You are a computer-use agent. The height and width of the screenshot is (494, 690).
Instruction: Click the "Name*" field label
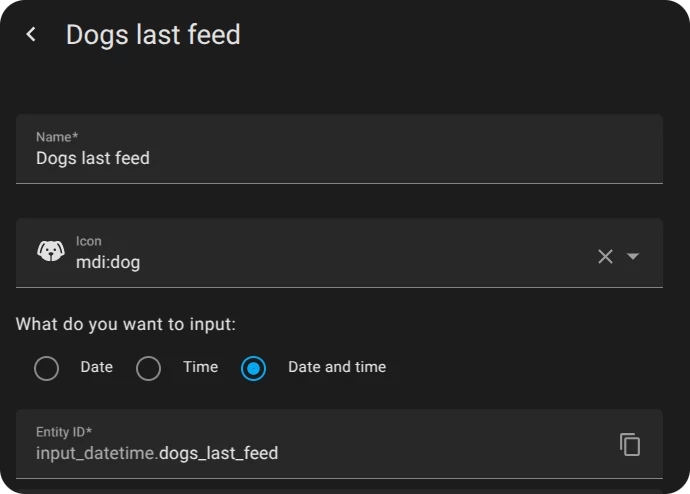point(57,136)
